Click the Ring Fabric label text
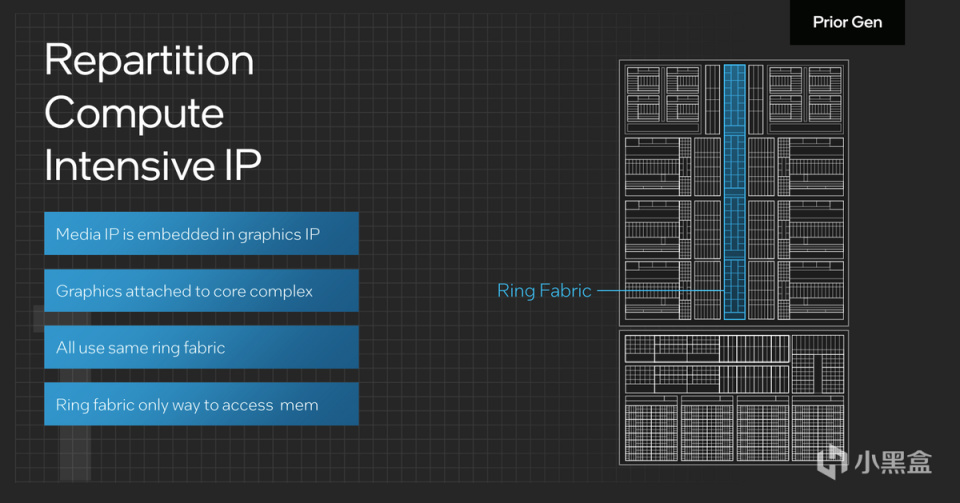The image size is (960, 503). pos(544,291)
